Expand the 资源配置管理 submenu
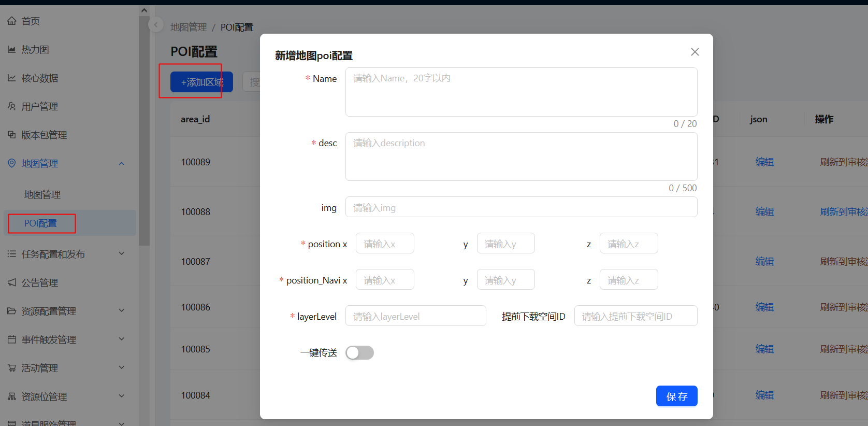This screenshot has width=868, height=426. pyautogui.click(x=122, y=311)
